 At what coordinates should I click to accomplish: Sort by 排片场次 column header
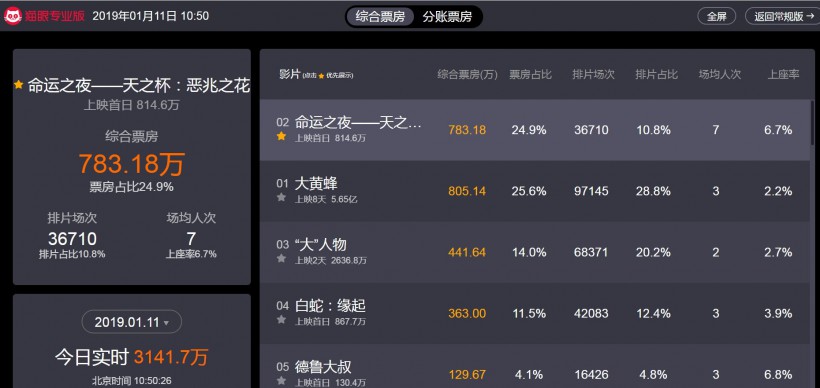coord(593,74)
